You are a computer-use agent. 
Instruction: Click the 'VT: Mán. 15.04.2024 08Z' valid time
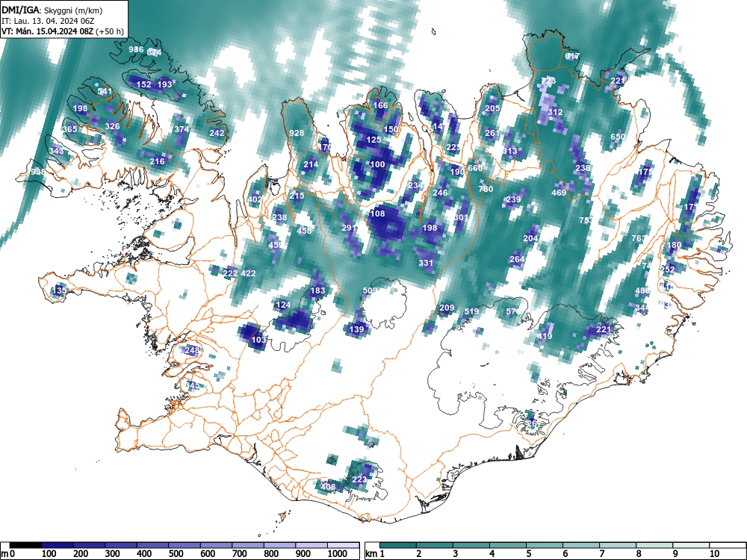(x=48, y=32)
